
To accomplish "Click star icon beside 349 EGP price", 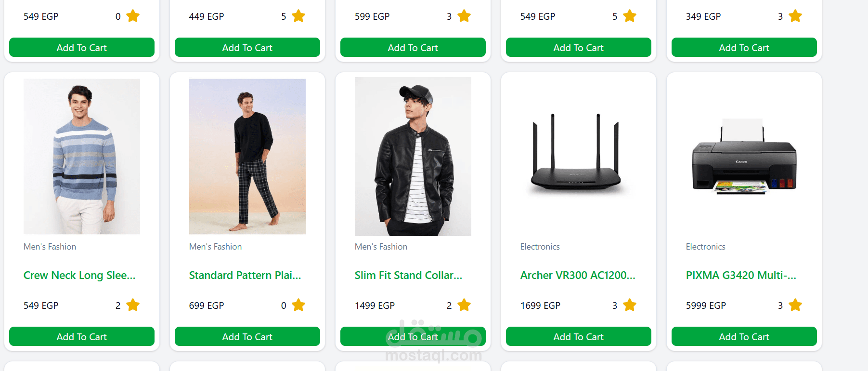I will [x=795, y=16].
